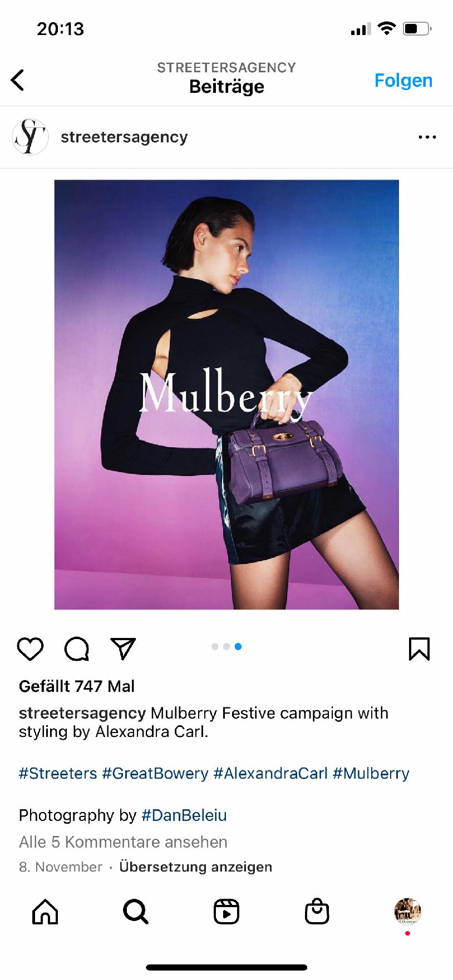
Task: Show translation with Übersetzung anzeigen
Action: point(196,867)
